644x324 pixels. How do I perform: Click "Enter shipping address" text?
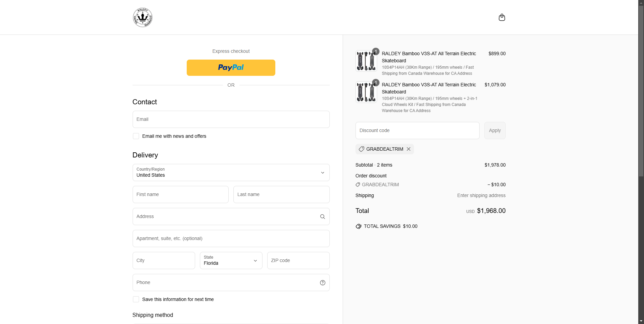tap(481, 195)
